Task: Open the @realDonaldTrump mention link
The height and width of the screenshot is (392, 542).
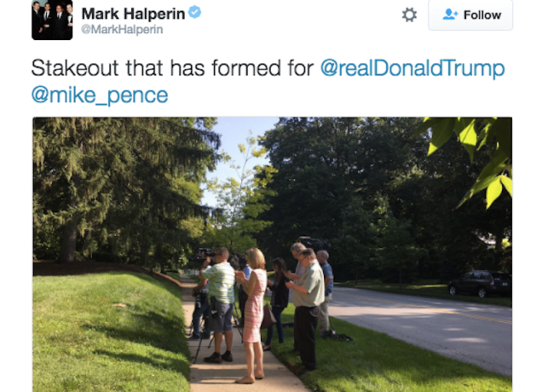Action: coord(412,68)
